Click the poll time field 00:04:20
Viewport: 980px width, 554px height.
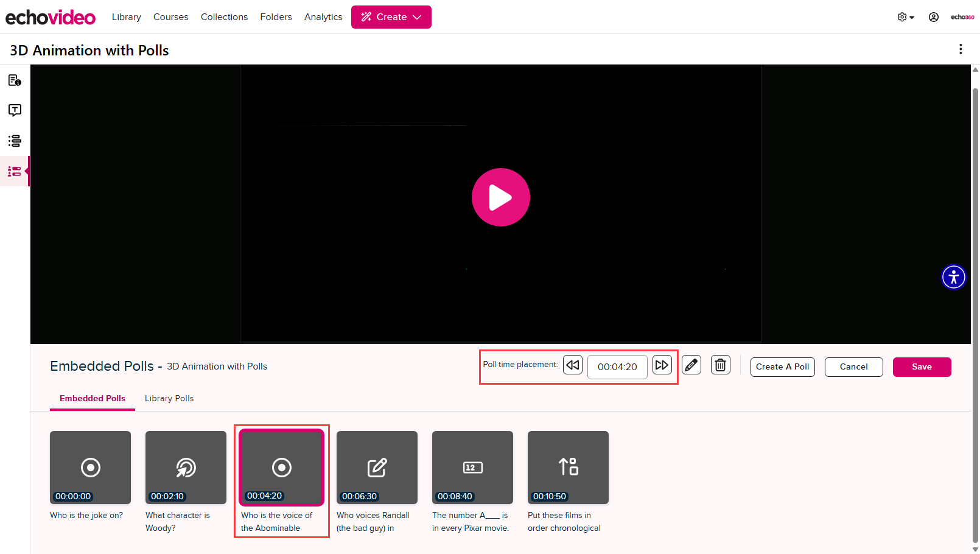pos(617,367)
